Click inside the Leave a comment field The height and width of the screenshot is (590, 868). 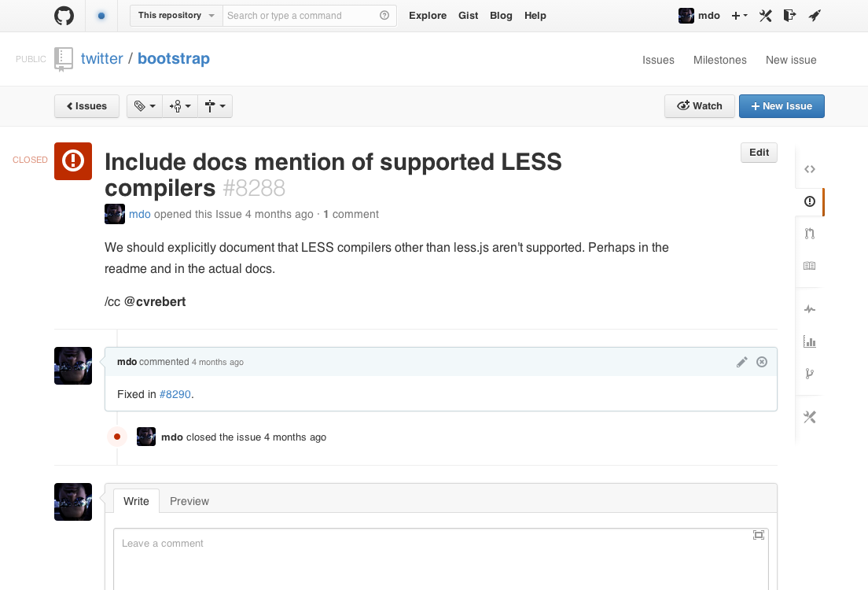point(440,559)
